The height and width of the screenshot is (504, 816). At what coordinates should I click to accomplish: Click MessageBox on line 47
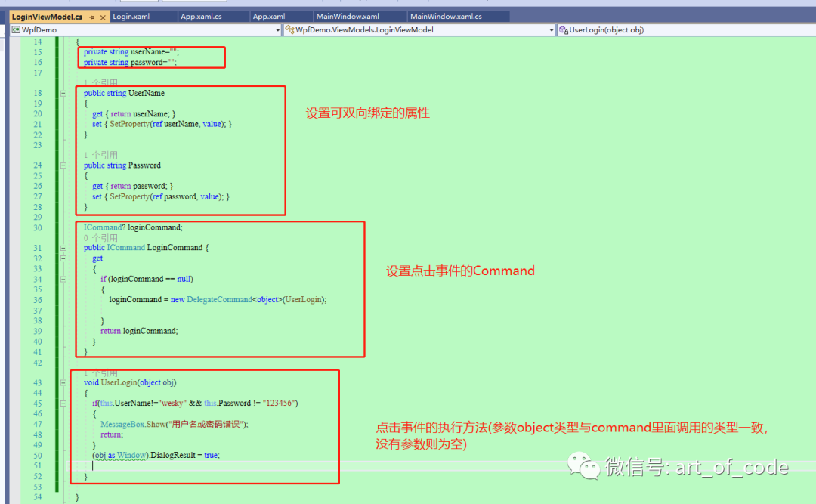pos(122,425)
